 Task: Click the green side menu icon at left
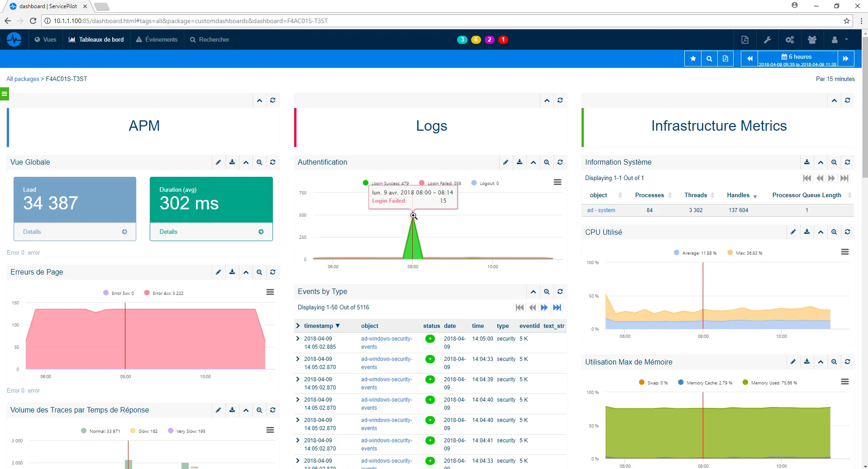point(4,94)
